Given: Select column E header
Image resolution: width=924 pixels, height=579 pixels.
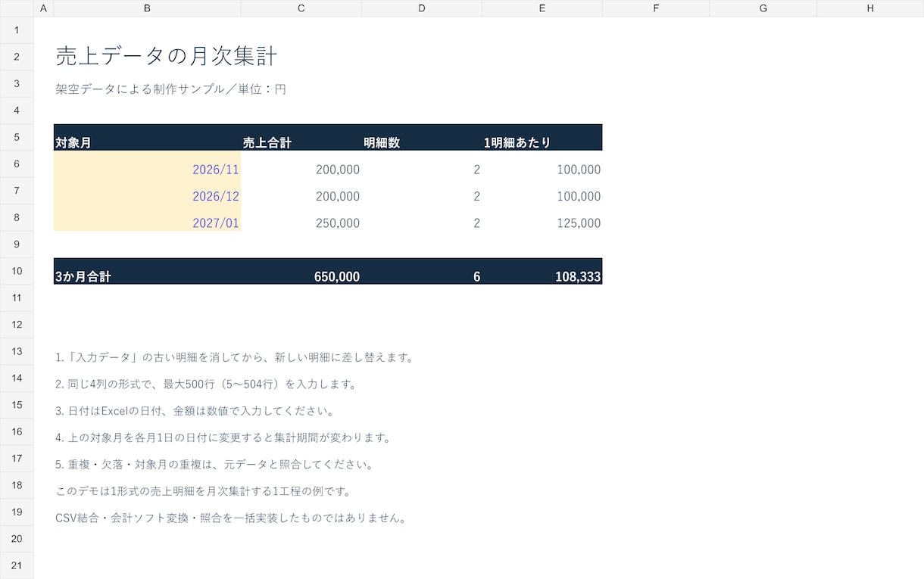Looking at the screenshot, I should point(542,8).
